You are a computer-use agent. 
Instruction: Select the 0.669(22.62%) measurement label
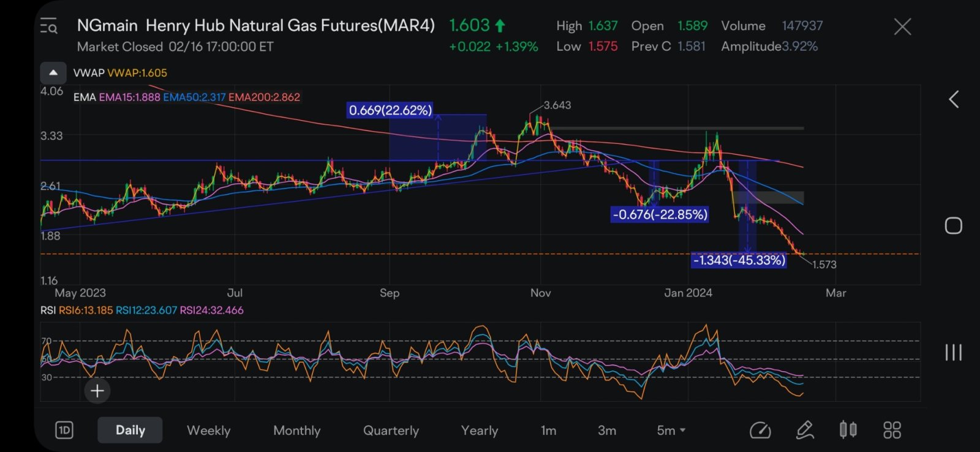pos(390,110)
